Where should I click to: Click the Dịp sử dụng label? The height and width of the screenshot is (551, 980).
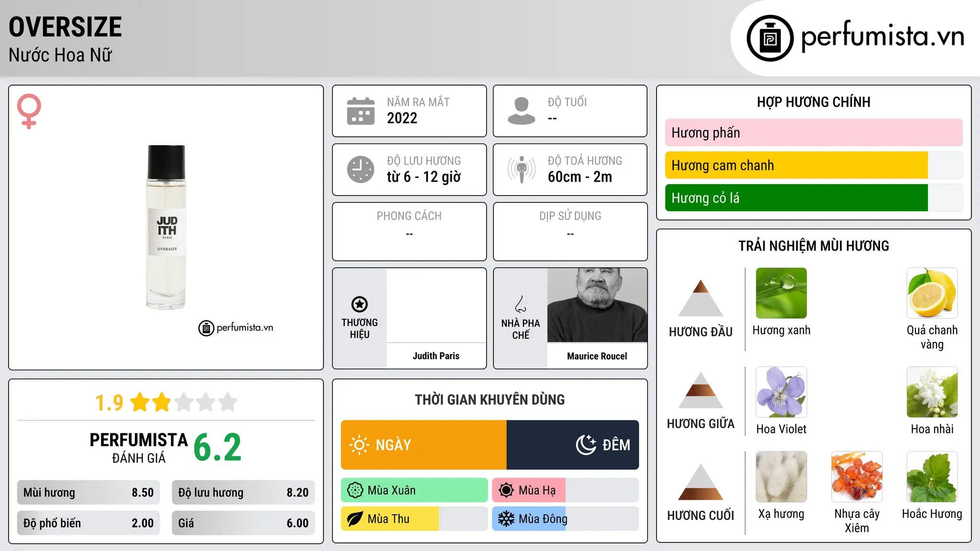tap(570, 216)
